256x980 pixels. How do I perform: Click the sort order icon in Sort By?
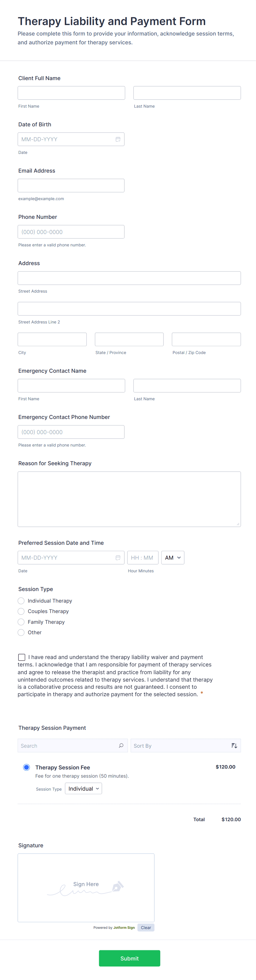[234, 746]
